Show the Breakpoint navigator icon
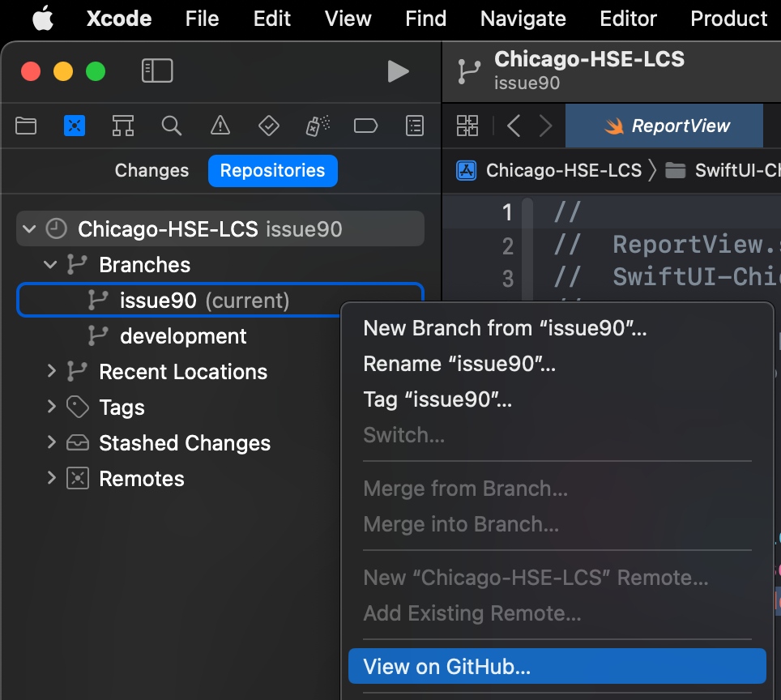The height and width of the screenshot is (700, 781). (x=366, y=126)
